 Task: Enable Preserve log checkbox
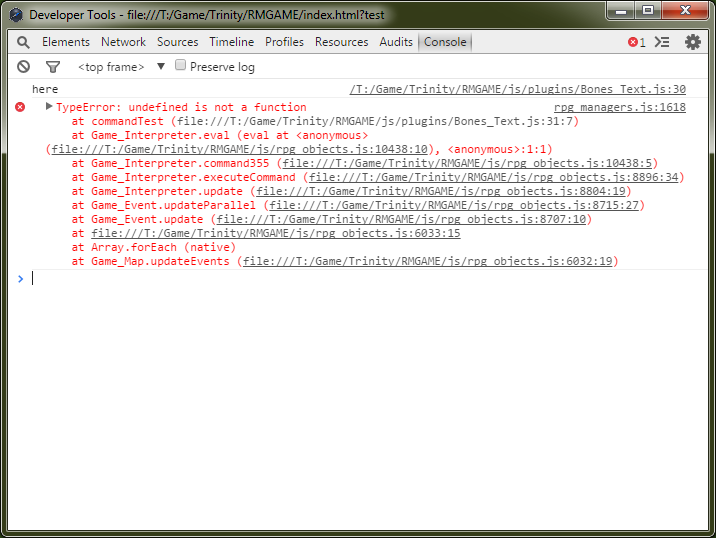181,66
